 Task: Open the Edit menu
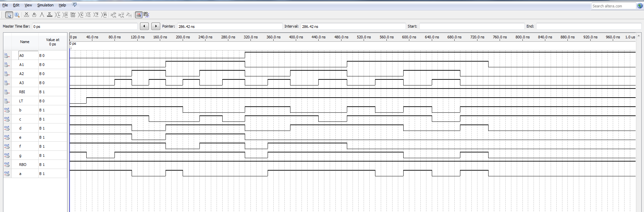point(16,5)
